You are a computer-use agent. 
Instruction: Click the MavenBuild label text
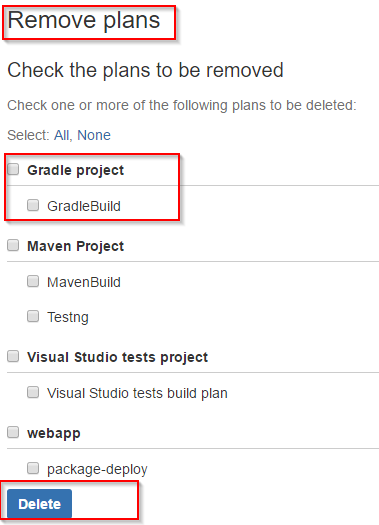click(84, 282)
